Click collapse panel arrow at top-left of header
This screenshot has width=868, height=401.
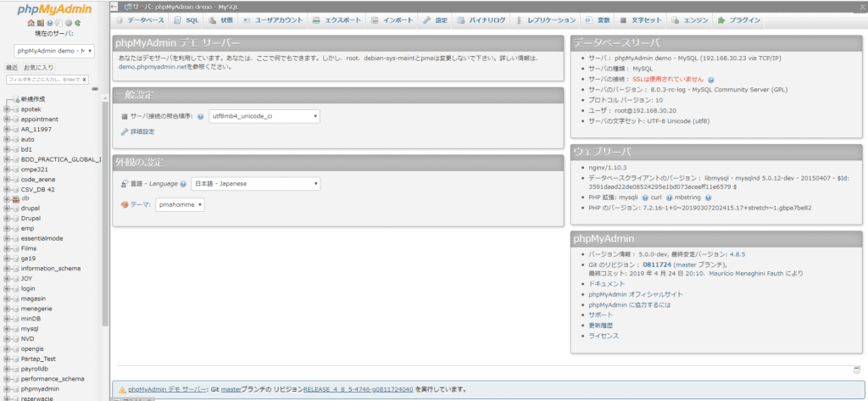click(114, 7)
